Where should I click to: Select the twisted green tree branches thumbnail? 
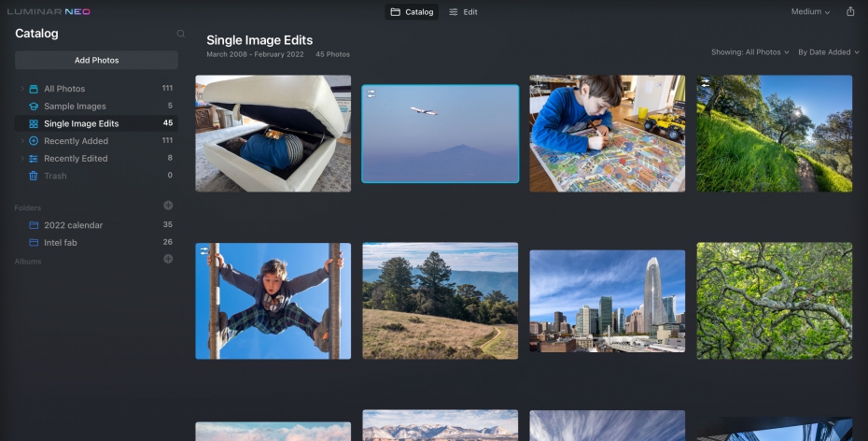tap(775, 301)
